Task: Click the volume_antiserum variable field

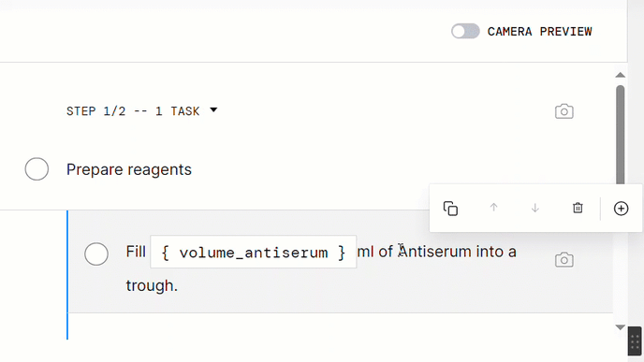Action: (254, 252)
